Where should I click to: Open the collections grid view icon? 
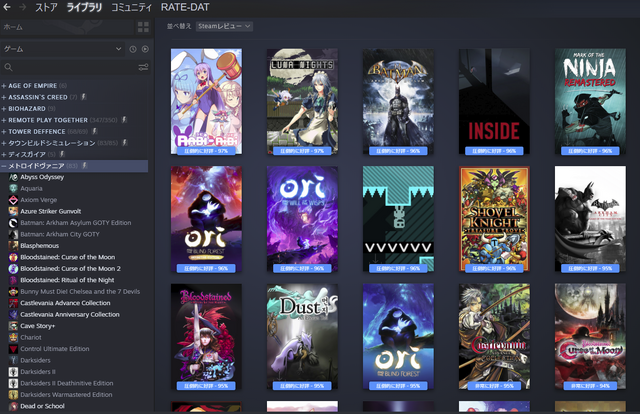pos(142,27)
